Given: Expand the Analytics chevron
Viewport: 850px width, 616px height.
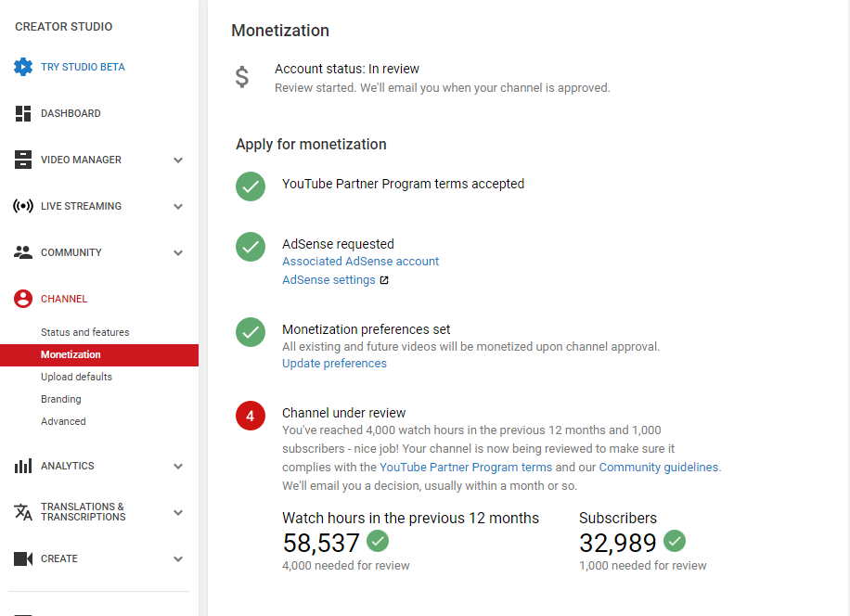Looking at the screenshot, I should 178,466.
